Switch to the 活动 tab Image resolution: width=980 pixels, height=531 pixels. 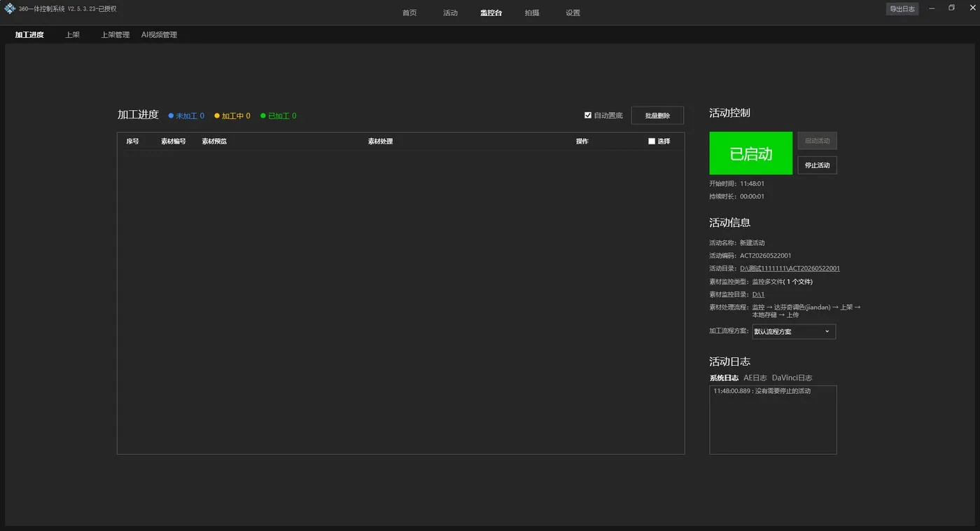tap(450, 13)
